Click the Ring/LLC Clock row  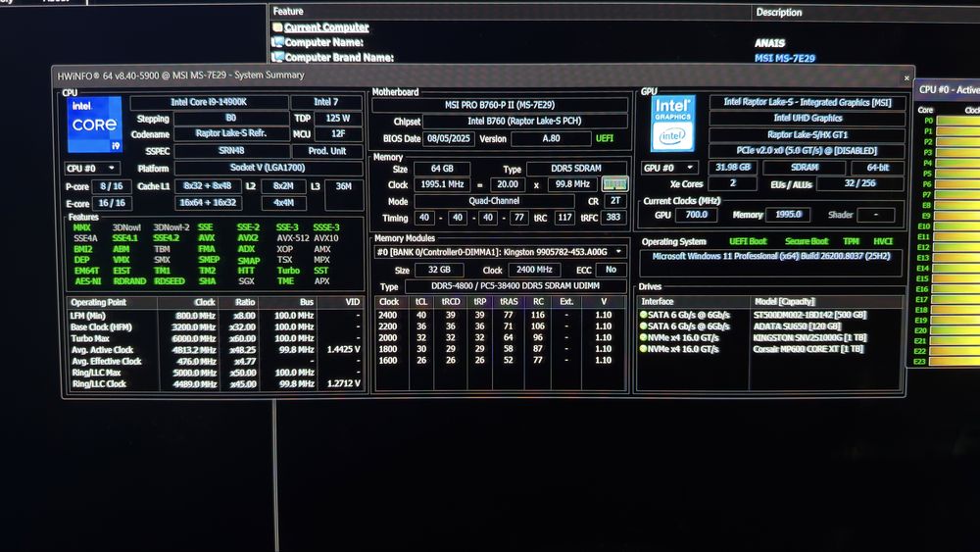click(215, 383)
